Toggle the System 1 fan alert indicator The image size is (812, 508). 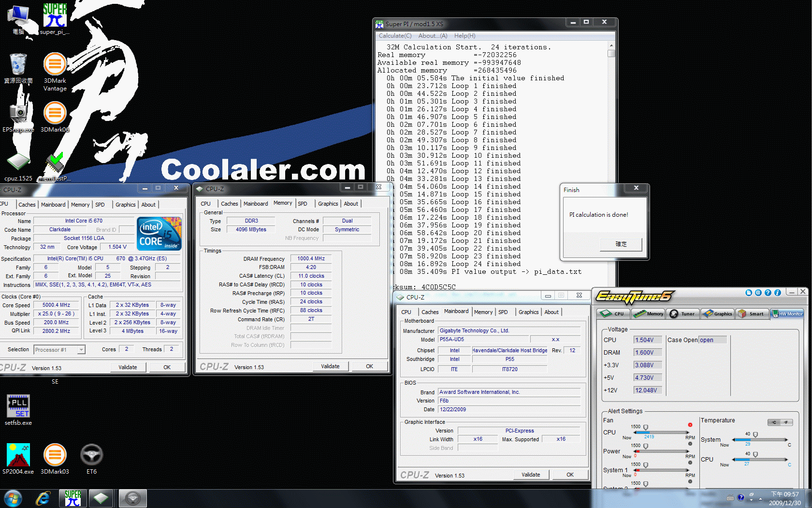point(690,463)
